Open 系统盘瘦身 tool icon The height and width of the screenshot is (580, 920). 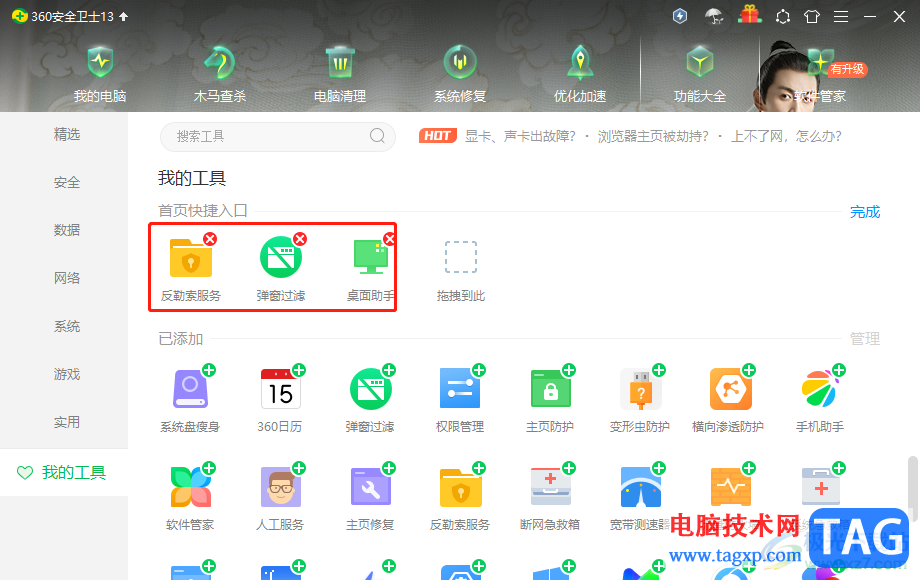tap(190, 389)
